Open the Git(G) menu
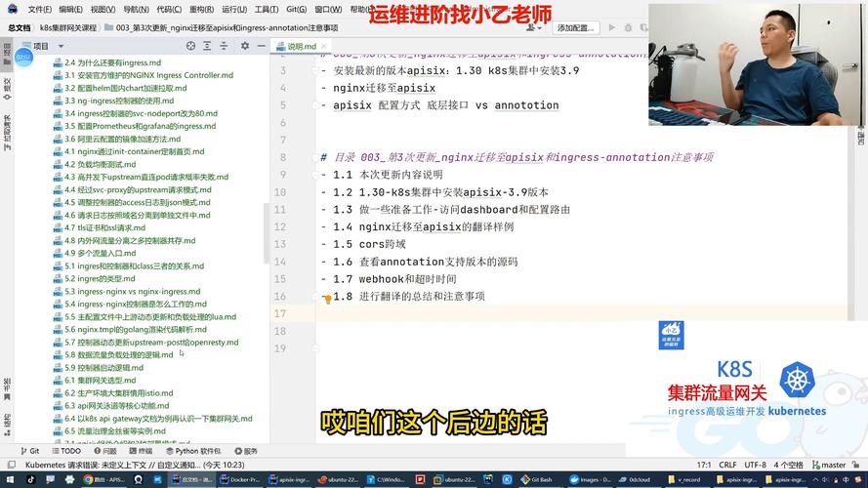This screenshot has width=868, height=488. pos(297,10)
